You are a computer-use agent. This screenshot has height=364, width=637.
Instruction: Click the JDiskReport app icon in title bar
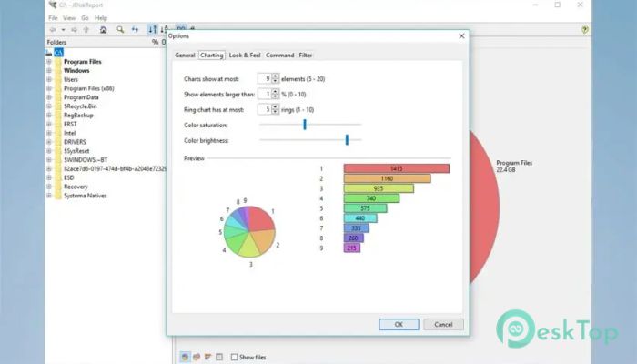[53, 5]
